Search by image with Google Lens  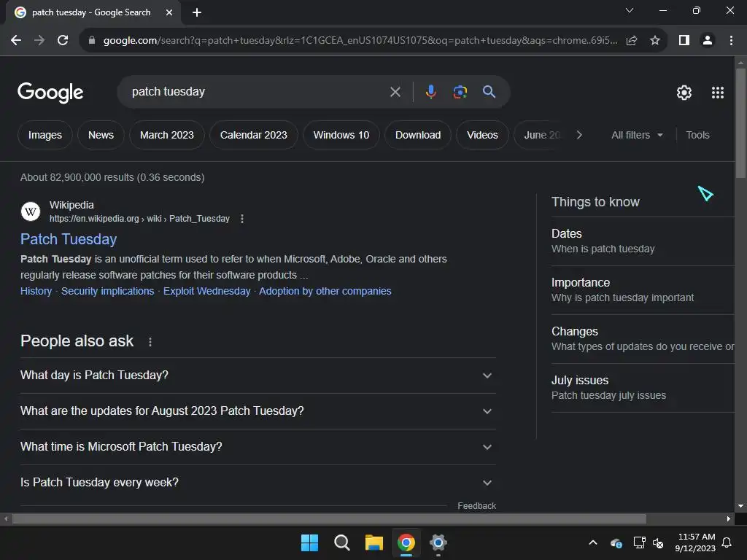[x=460, y=91]
